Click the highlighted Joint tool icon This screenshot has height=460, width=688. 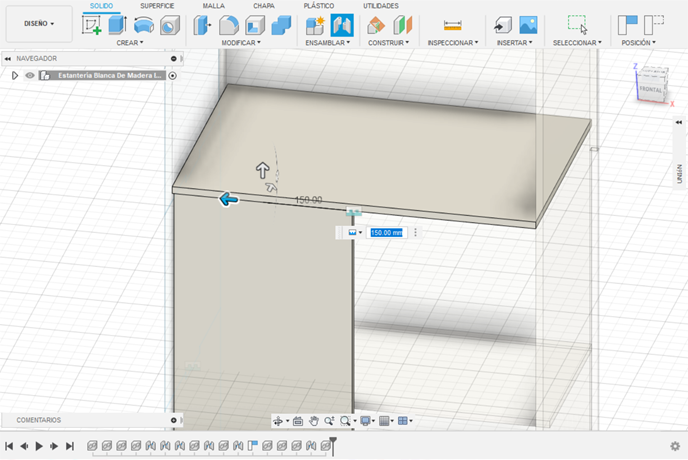pos(342,25)
